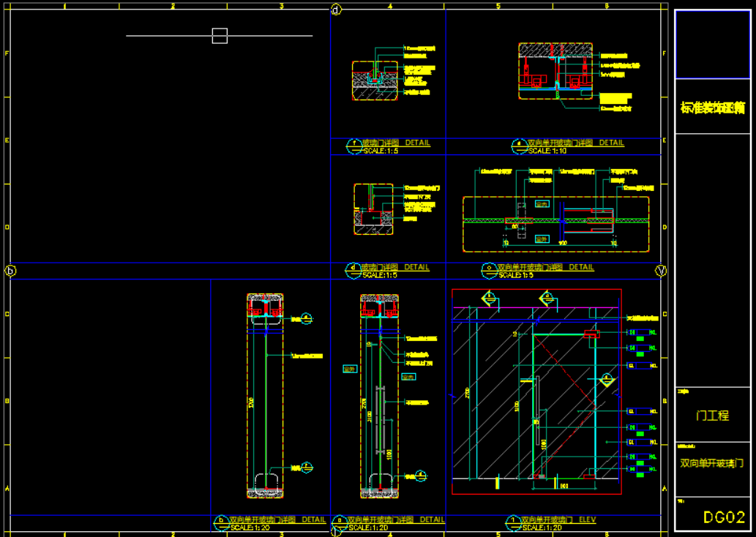Click cyan boxed label left of section a
This screenshot has width=756, height=537.
click(350, 369)
